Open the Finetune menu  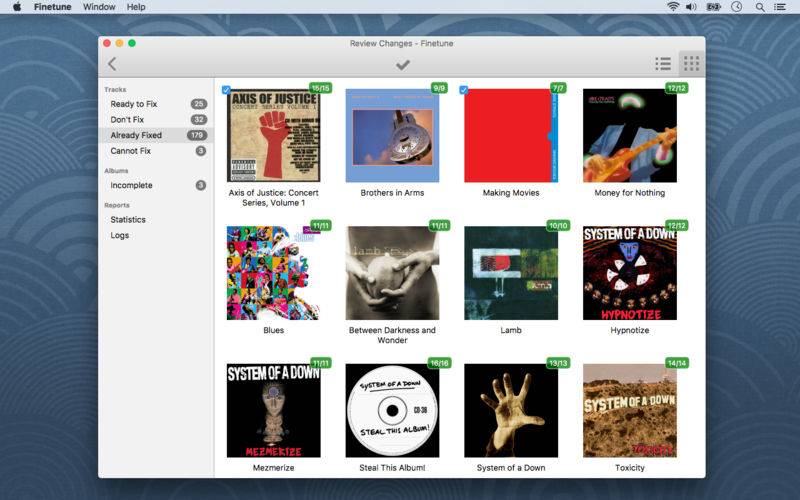[53, 7]
